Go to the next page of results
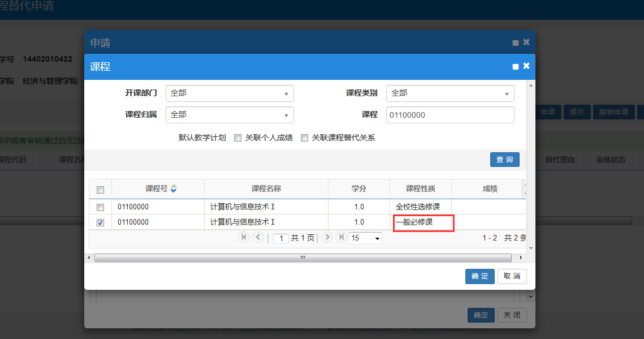The width and height of the screenshot is (644, 339). [x=327, y=238]
